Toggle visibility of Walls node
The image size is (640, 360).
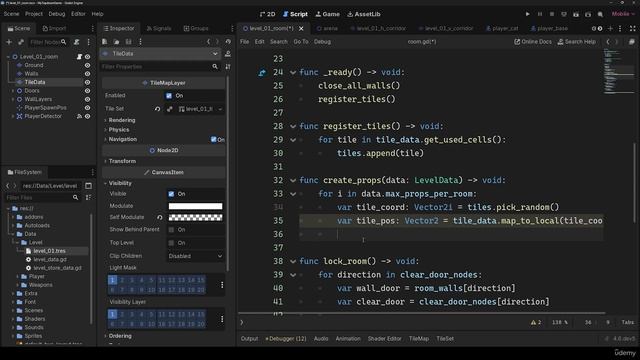[x=87, y=74]
